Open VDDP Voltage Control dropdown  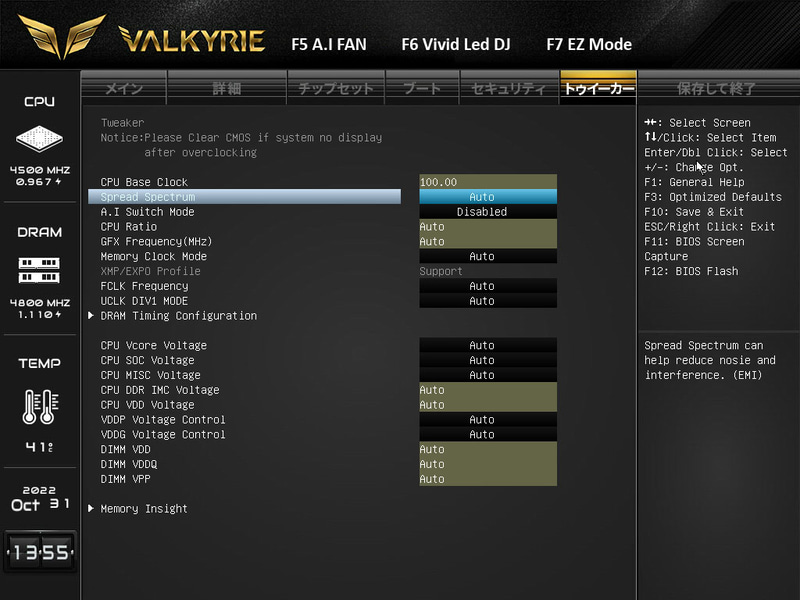pos(488,419)
